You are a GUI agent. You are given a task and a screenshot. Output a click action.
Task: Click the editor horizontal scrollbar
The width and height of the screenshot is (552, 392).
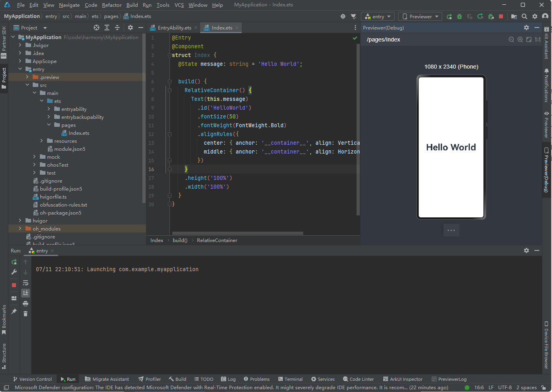coord(237,233)
